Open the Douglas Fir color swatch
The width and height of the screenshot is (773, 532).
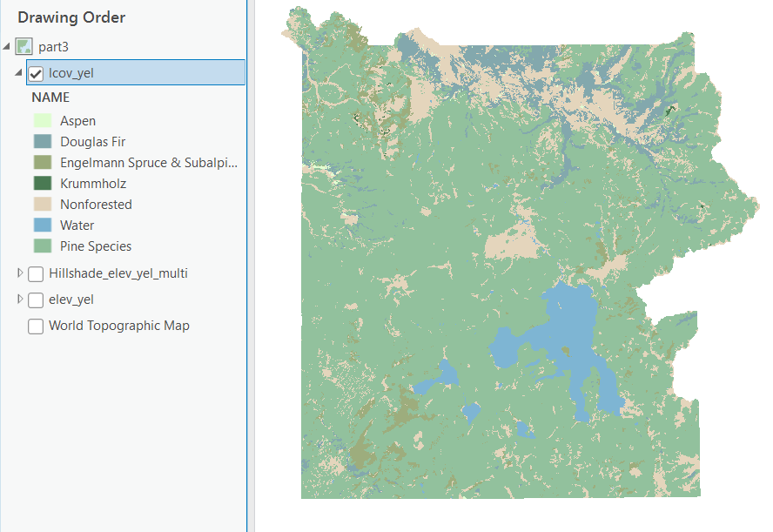tap(43, 142)
